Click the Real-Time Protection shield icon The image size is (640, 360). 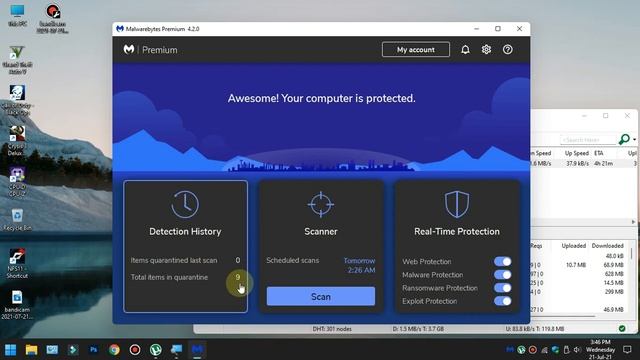tap(457, 204)
